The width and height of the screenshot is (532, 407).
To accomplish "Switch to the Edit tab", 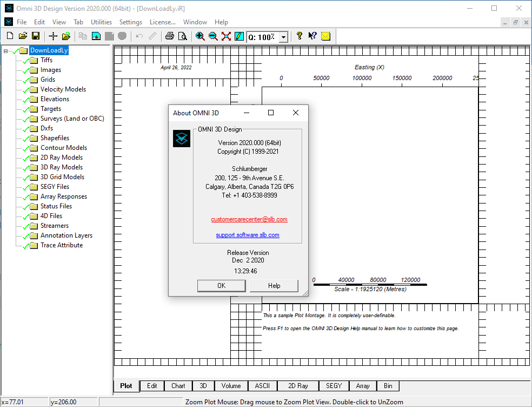I will (152, 386).
